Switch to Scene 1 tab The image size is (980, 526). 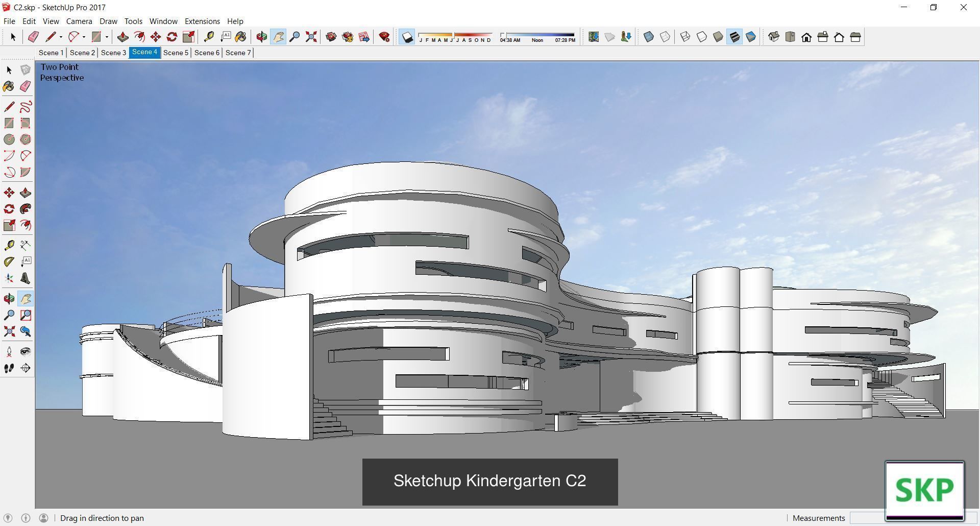51,53
